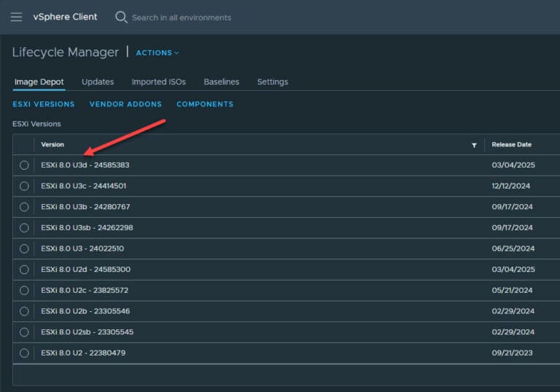Viewport: 560px width, 392px height.
Task: Click version text ESXi 8.0 U2c - 23825572
Action: (x=85, y=290)
